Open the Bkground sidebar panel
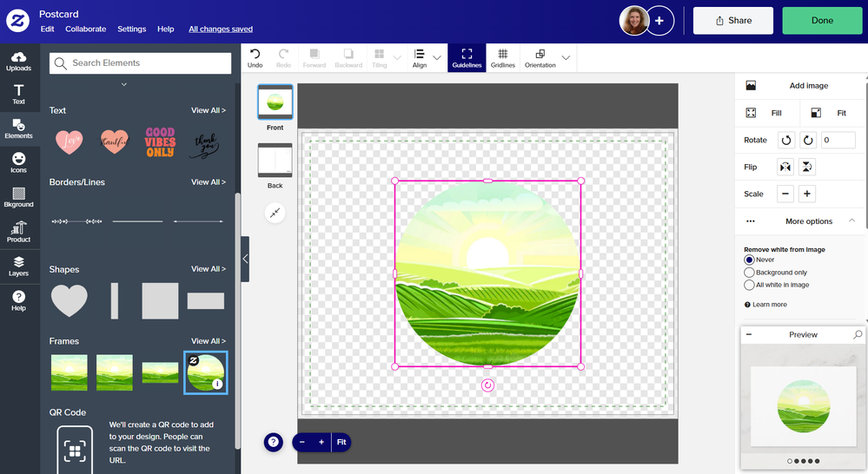This screenshot has width=868, height=474. click(19, 198)
